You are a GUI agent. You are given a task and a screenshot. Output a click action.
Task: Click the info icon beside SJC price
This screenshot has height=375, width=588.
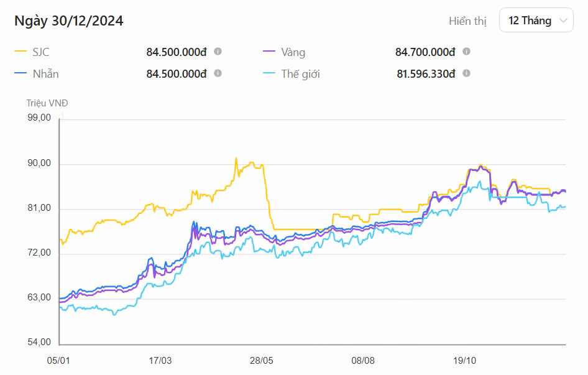tap(218, 52)
